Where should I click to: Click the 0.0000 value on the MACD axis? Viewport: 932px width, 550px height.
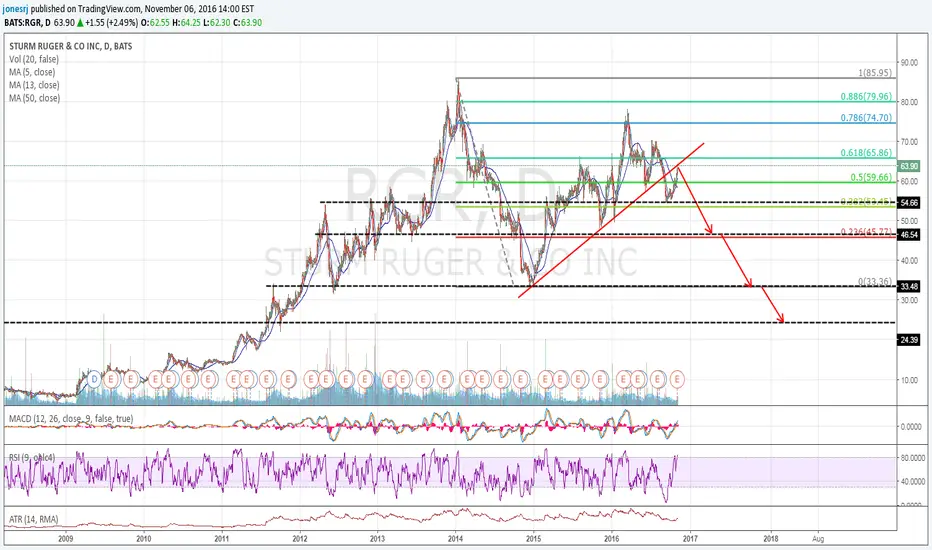pos(911,426)
